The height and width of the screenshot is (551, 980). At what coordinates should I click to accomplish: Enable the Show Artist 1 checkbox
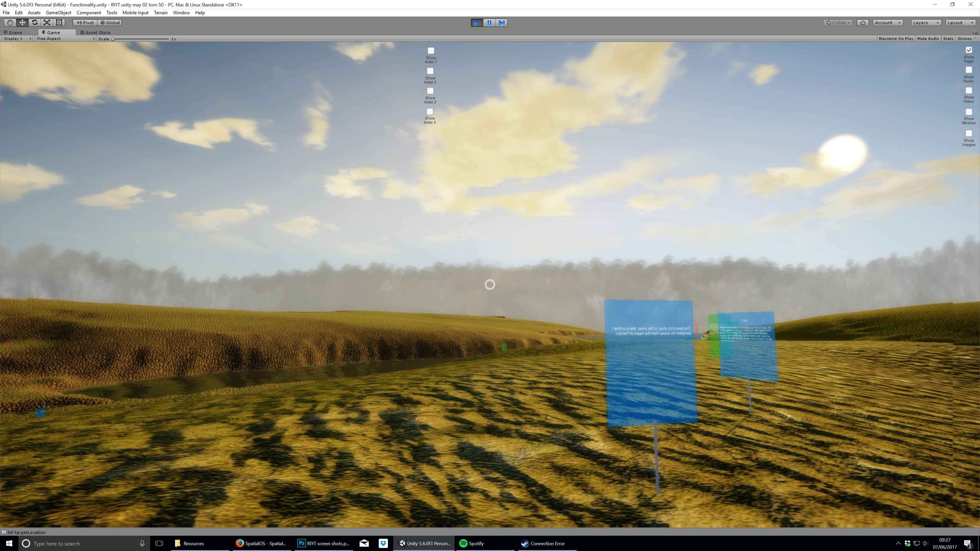coord(431,51)
